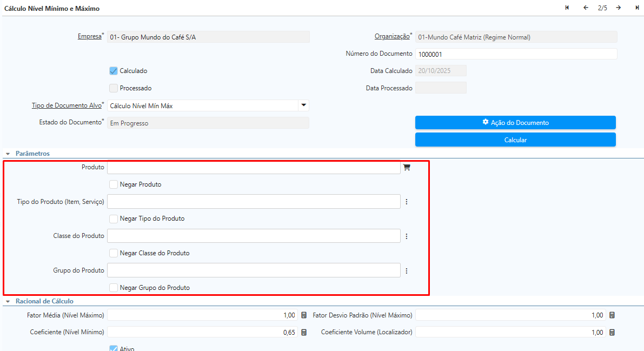Go to the first record arrow
The image size is (644, 351).
(567, 8)
